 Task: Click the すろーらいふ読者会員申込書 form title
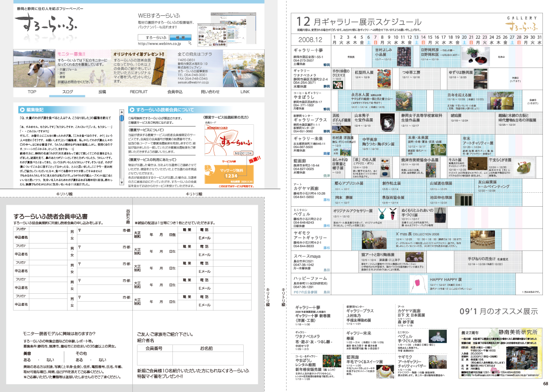tap(51, 216)
